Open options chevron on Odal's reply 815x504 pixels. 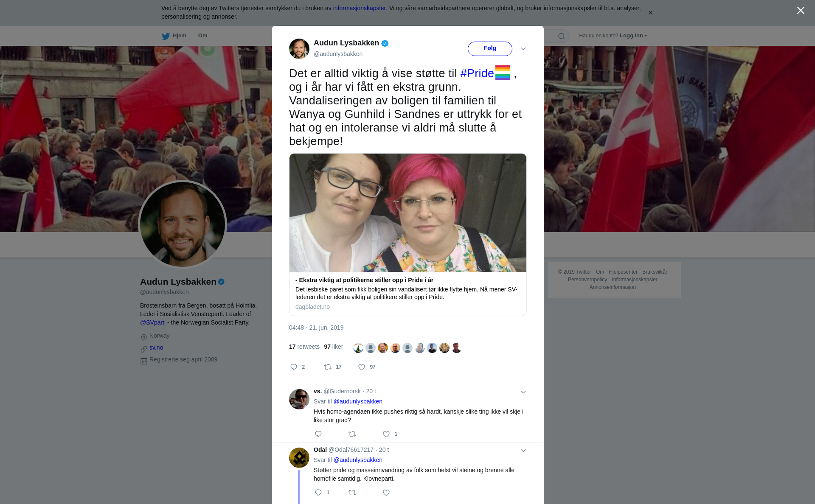523,451
